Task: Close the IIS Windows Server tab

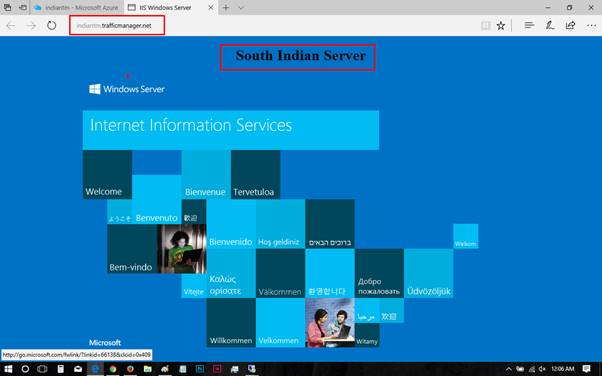Action: [211, 8]
